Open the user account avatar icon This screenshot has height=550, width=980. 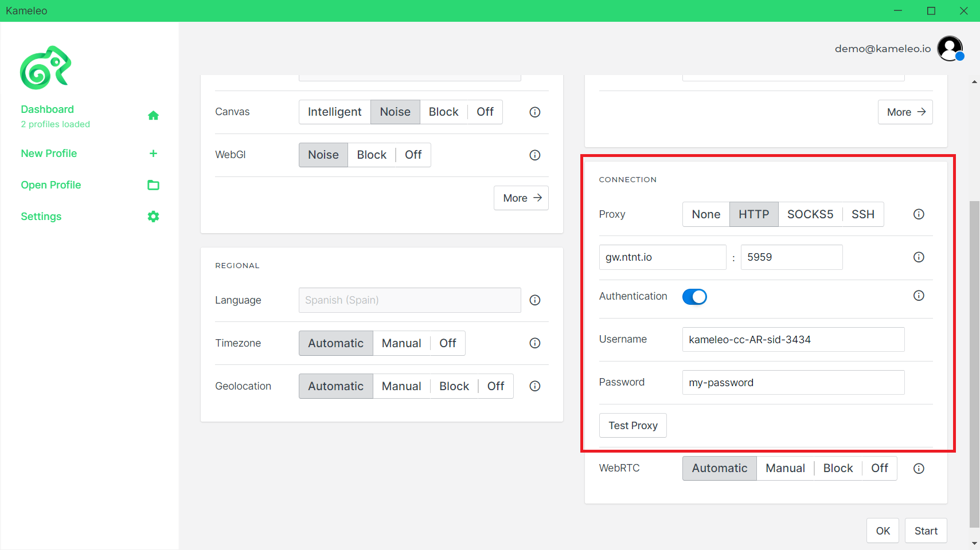tap(950, 49)
